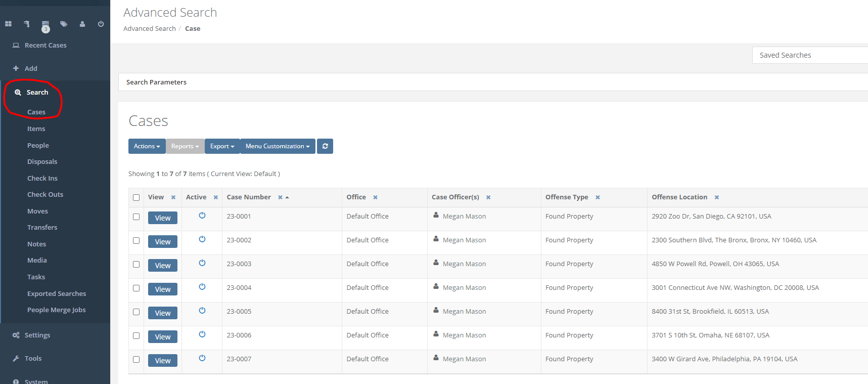Open the user profile icon
Viewport: 868px width, 384px height.
point(82,24)
